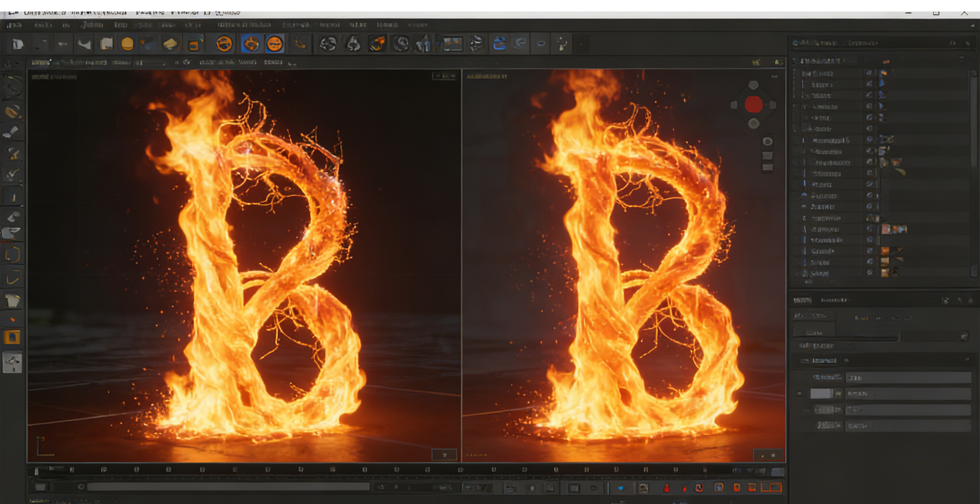Viewport: 980px width, 504px height.
Task: Expand the fourth scene tree row's triangle
Action: point(804,107)
